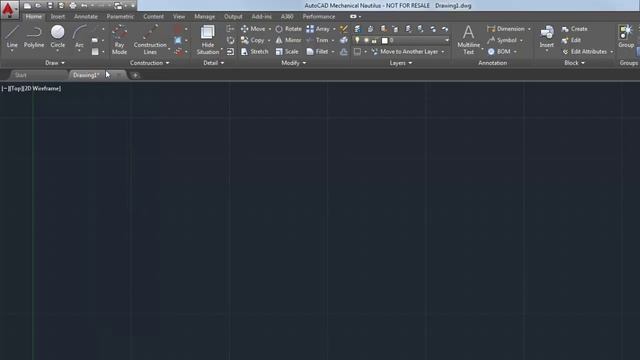640x360 pixels.
Task: Open the A360 ribbon tab
Action: coord(287,17)
